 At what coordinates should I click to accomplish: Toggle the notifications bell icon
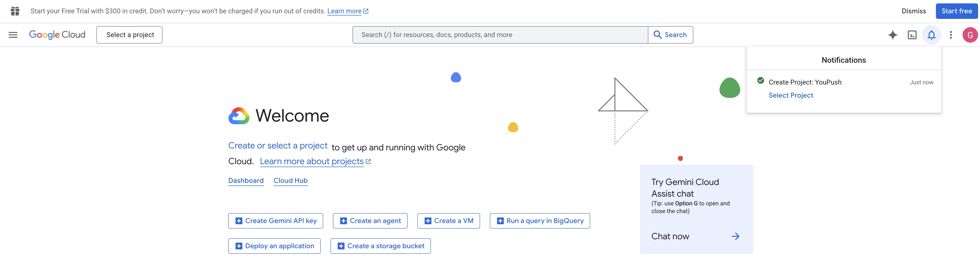pyautogui.click(x=931, y=35)
